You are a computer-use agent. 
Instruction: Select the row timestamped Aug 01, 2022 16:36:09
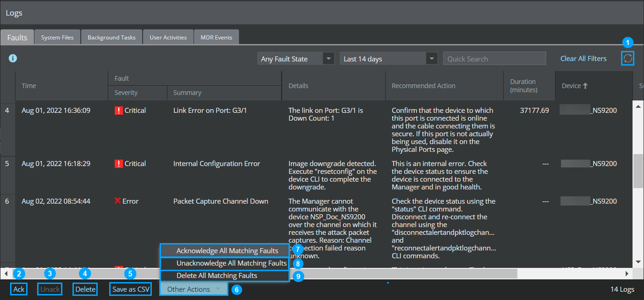[316, 129]
